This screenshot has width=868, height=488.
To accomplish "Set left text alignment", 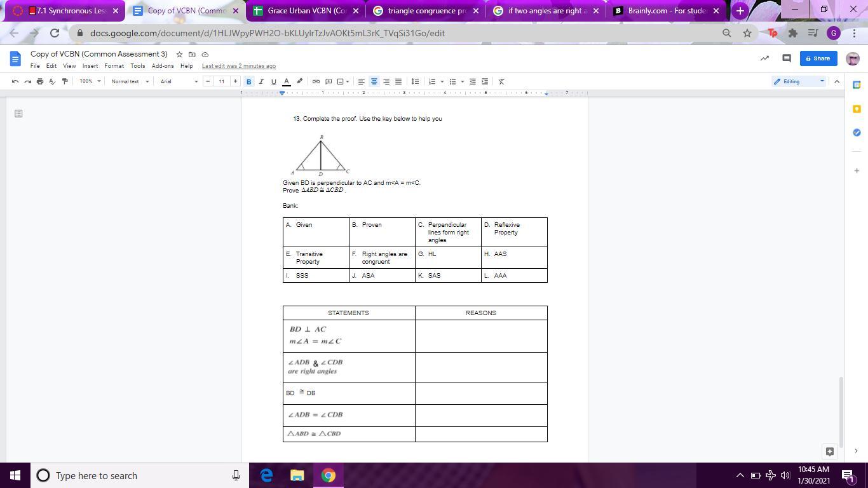I will 362,81.
